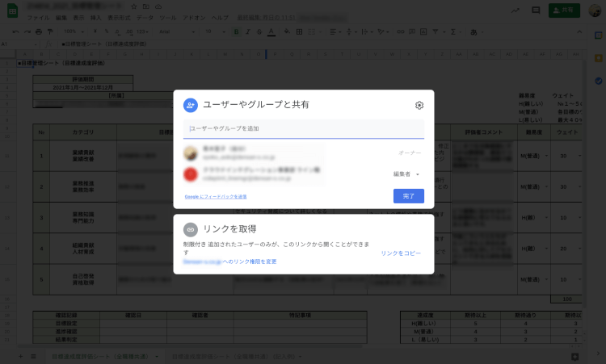Screen dimensions: 606x364
Task: Click the text color icon in toolbar
Action: [x=270, y=31]
